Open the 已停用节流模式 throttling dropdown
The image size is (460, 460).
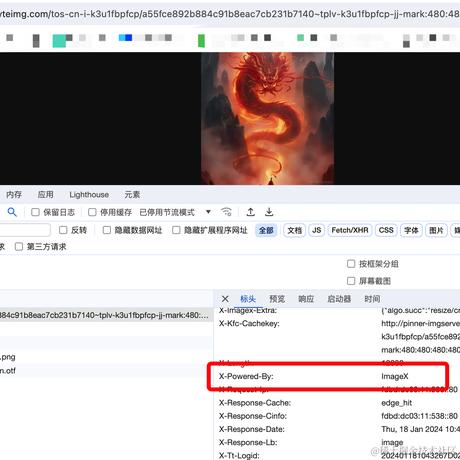click(x=175, y=212)
